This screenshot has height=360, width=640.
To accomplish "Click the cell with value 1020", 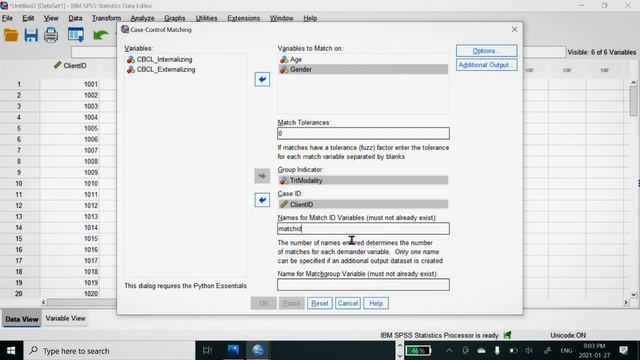I will click(x=70, y=293).
